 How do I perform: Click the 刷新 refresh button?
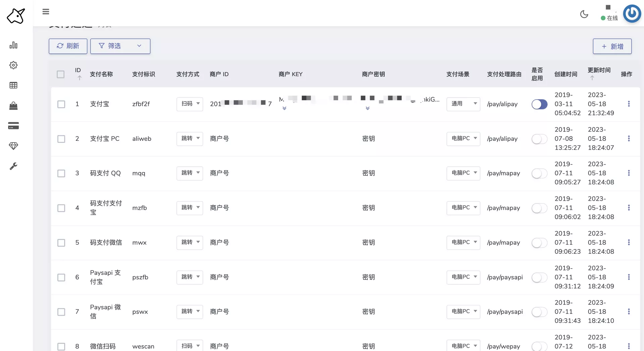tap(68, 46)
